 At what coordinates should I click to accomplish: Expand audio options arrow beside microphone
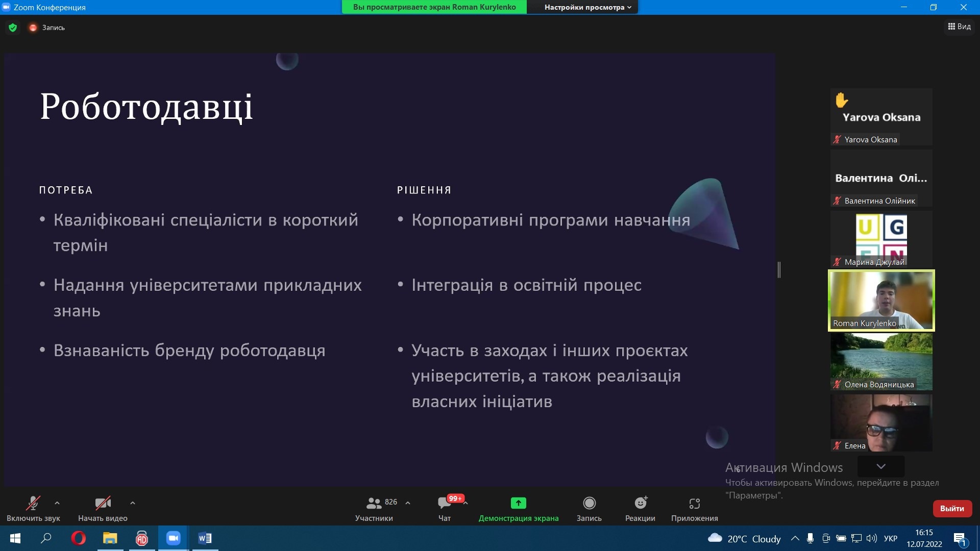pos(57,503)
